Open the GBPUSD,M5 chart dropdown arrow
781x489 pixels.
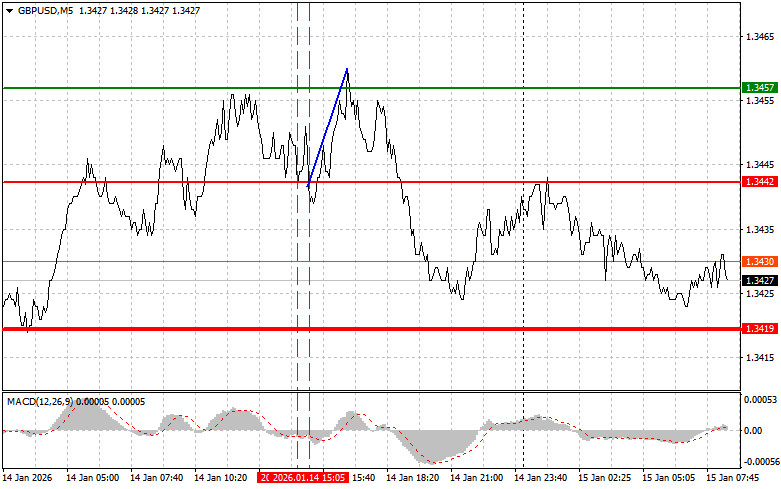coord(9,10)
